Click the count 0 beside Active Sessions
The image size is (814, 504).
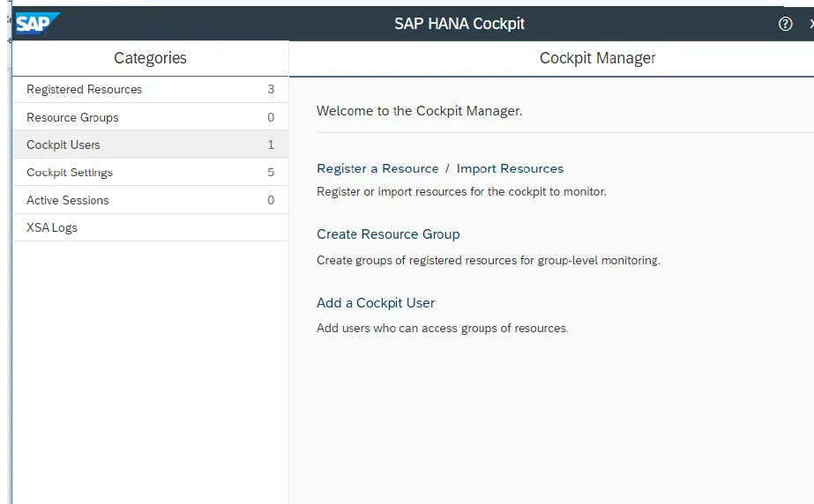[x=271, y=200]
